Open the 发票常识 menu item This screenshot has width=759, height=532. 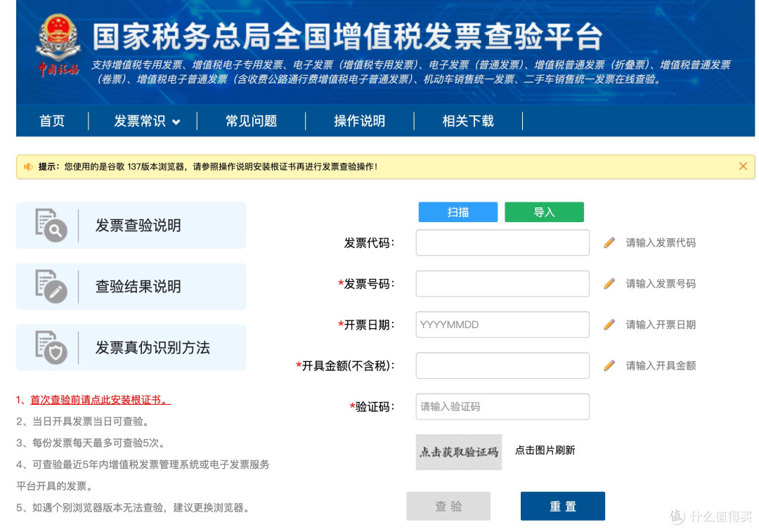140,121
